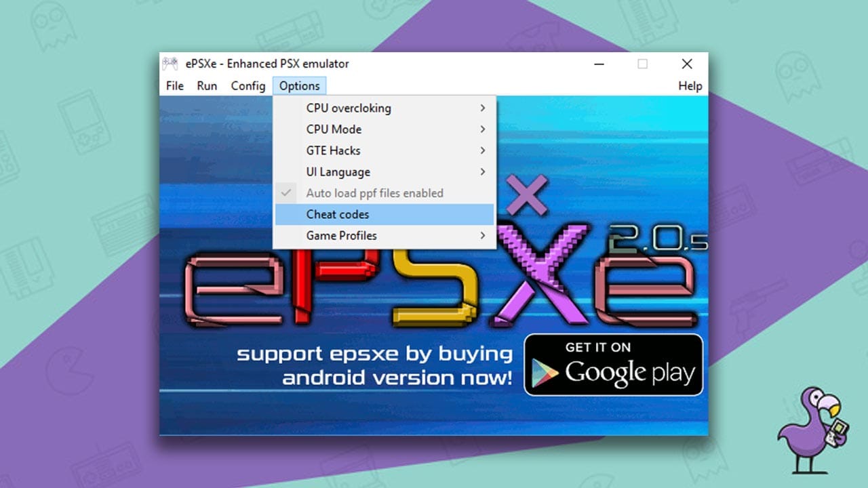The image size is (868, 488).
Task: Open the UI Language submenu arrow
Action: [x=483, y=171]
